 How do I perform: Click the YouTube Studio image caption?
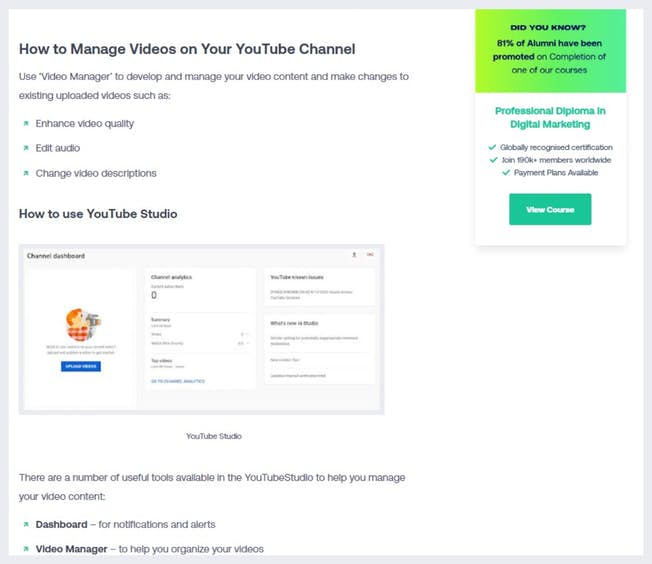pyautogui.click(x=214, y=436)
